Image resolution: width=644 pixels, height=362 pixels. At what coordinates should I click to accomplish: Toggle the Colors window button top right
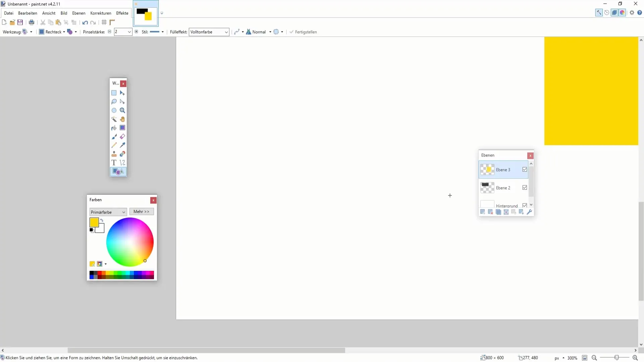622,13
